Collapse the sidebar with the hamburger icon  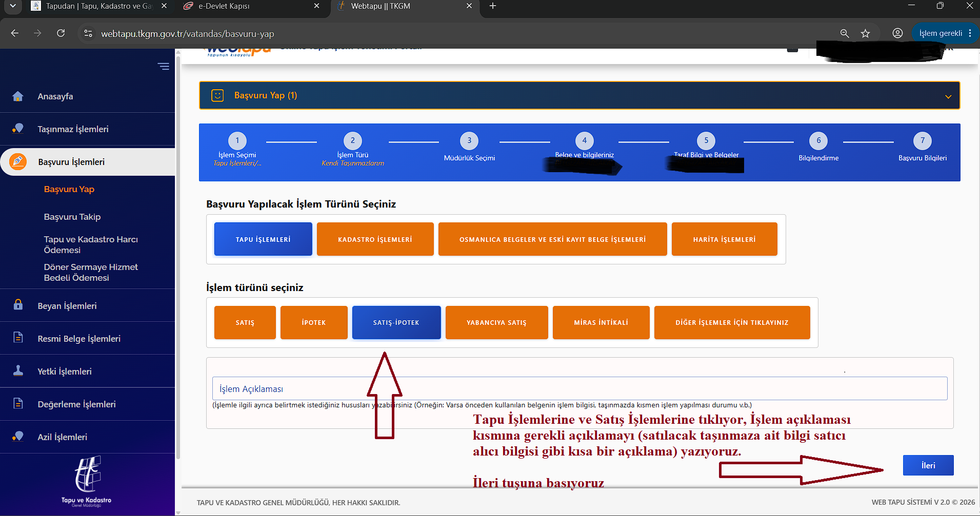click(x=164, y=66)
